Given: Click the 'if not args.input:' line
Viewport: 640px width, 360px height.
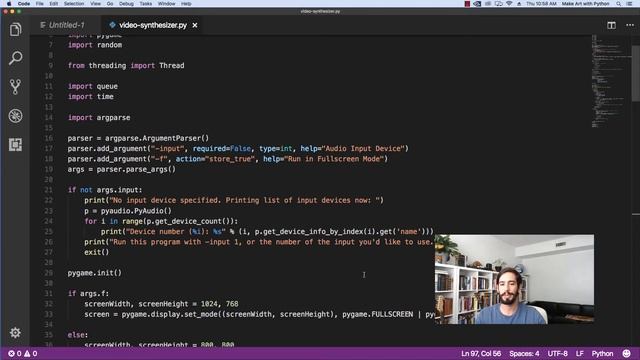Looking at the screenshot, I should coord(105,190).
